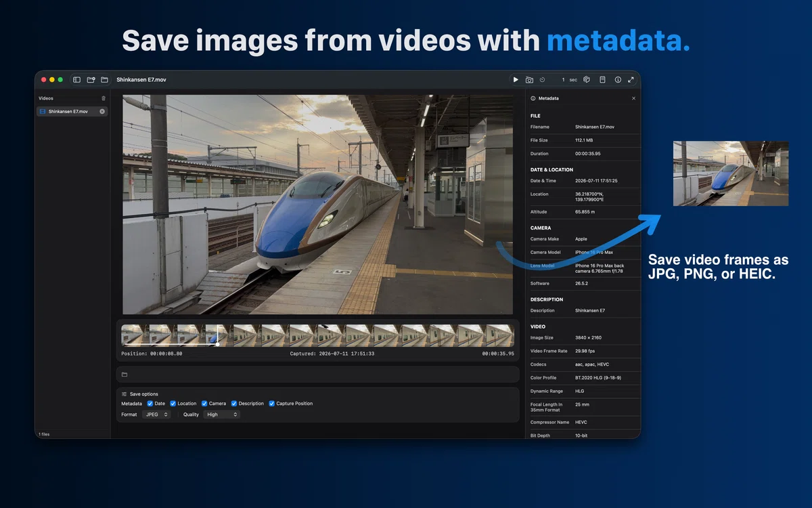Capture the current frame with the camera icon
Viewport: 812px width, 508px height.
pyautogui.click(x=529, y=79)
